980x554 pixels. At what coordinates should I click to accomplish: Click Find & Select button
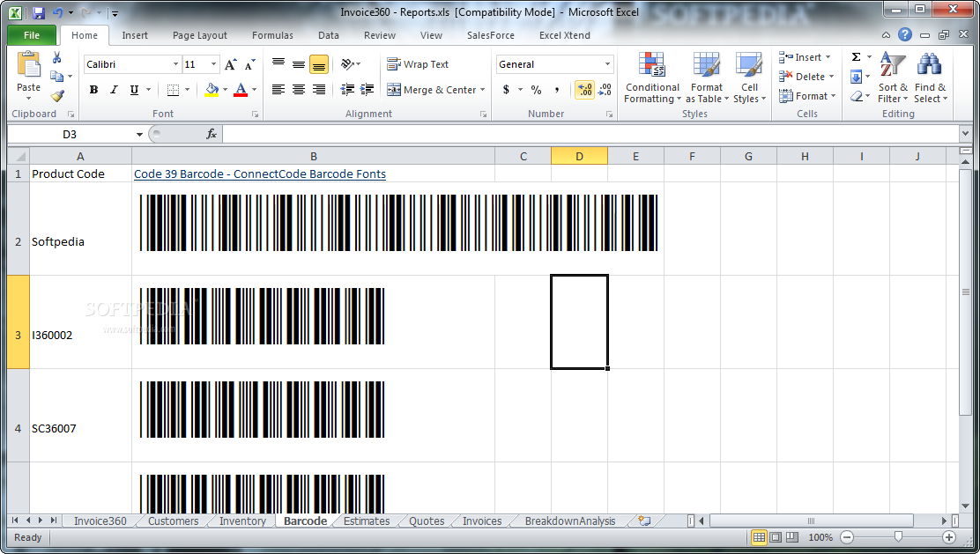(x=930, y=78)
